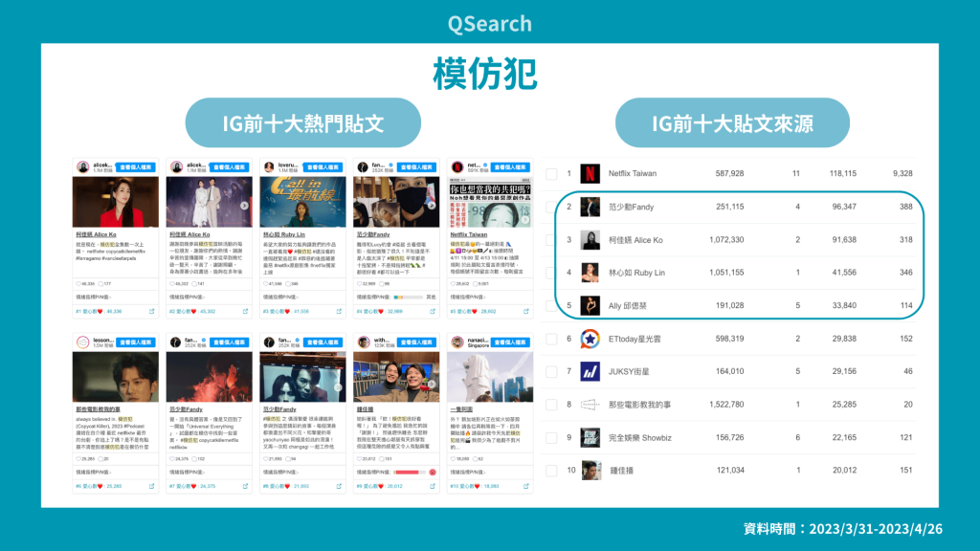Open 那些電影教我的事 name link on #6 card

tap(99, 409)
